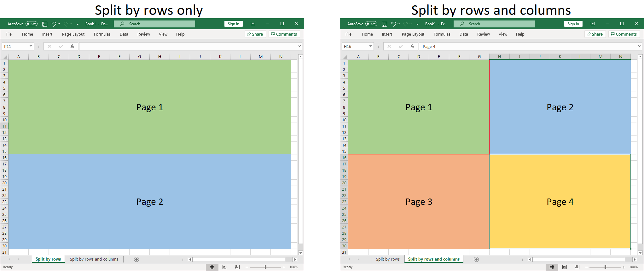The height and width of the screenshot is (271, 644).
Task: Click the Save icon in the left Excel window
Action: 45,24
